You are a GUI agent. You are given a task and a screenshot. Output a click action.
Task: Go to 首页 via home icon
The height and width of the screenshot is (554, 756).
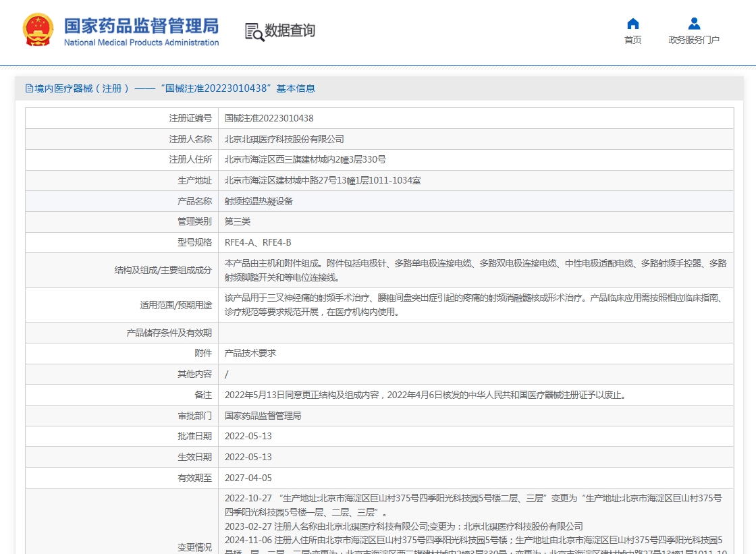tap(632, 23)
